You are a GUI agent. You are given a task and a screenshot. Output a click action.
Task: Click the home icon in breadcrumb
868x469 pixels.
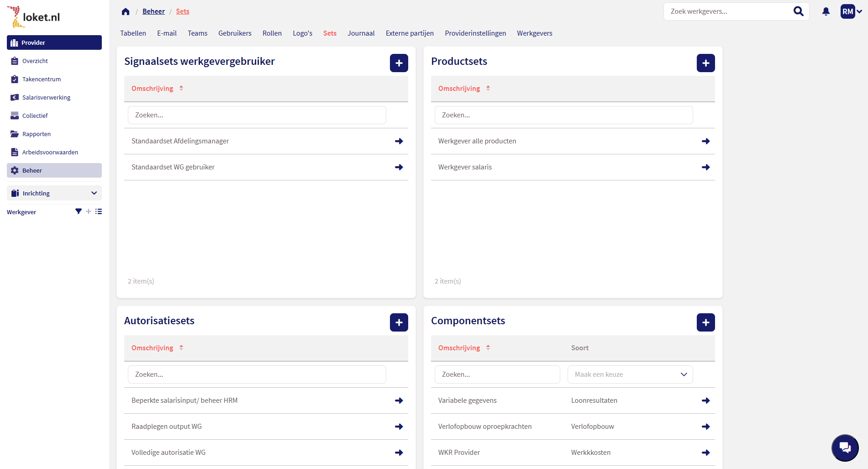click(126, 11)
